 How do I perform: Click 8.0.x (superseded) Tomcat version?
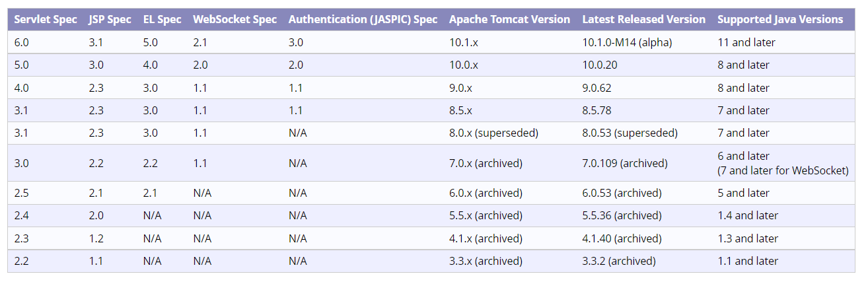[x=493, y=133]
